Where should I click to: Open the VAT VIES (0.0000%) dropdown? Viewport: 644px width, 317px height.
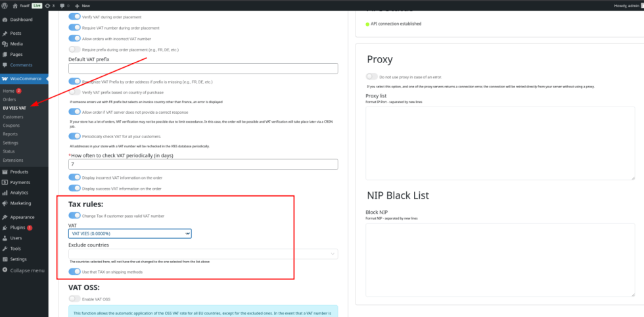pyautogui.click(x=130, y=233)
